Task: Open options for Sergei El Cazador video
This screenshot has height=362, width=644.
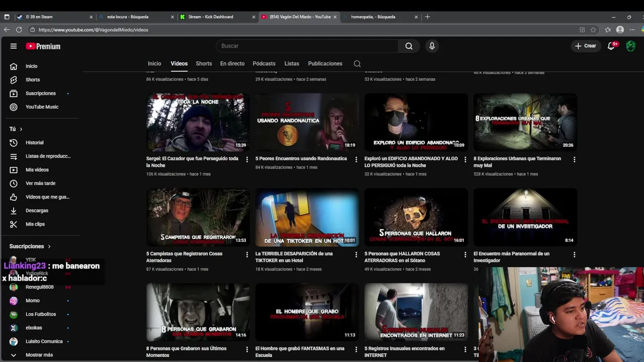Action: (x=247, y=159)
